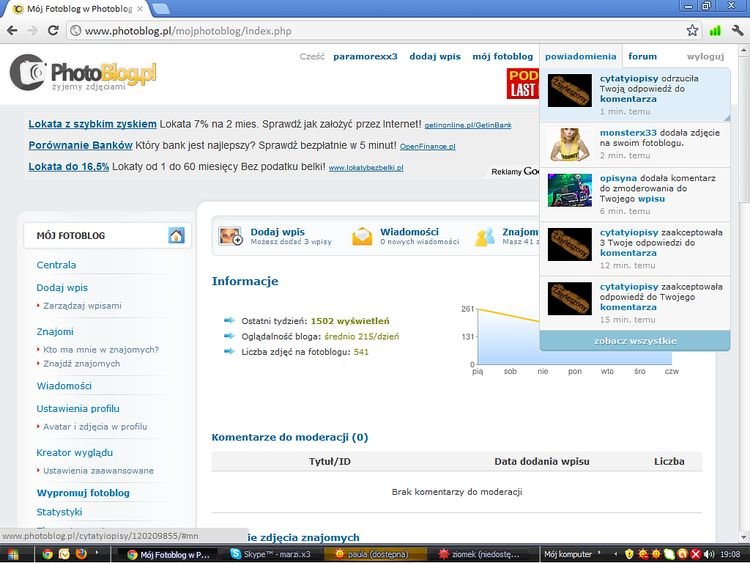Viewport: 750px width, 563px height.
Task: Click the getinonline.pl/GetinBank ad URL
Action: pyautogui.click(x=468, y=125)
